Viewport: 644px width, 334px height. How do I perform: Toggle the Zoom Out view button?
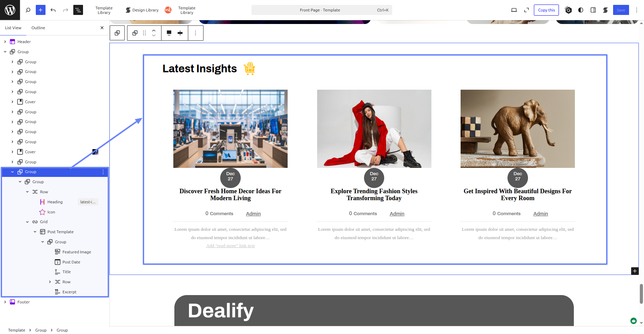click(x=527, y=10)
